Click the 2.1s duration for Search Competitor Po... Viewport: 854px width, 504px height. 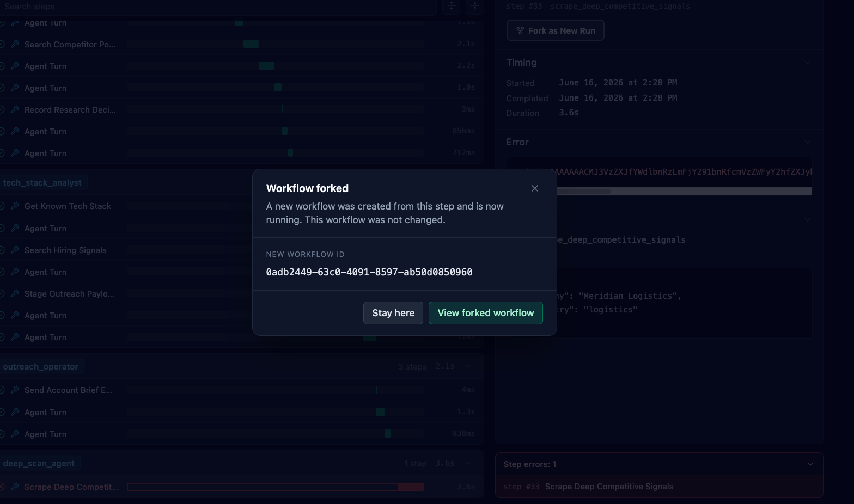[466, 44]
